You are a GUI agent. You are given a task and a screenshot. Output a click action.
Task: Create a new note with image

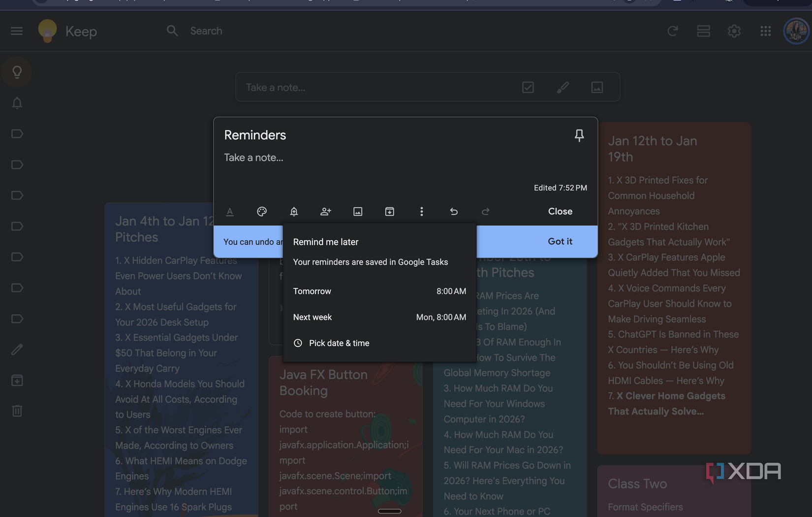pyautogui.click(x=597, y=87)
